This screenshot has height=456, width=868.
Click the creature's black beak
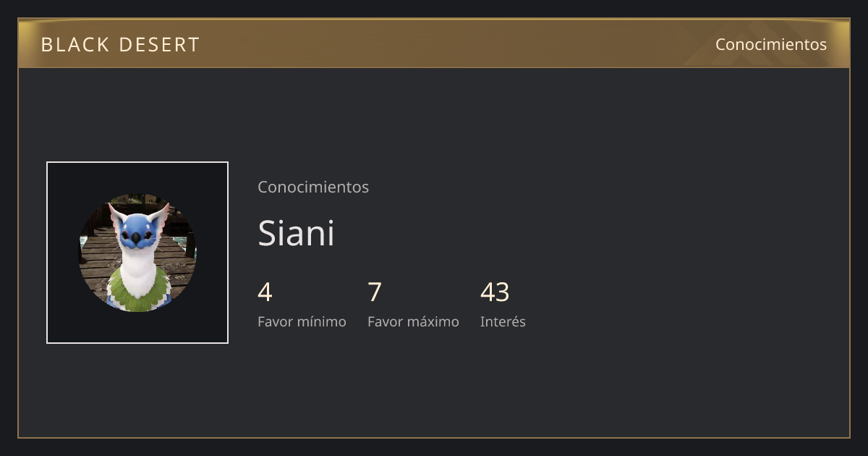[135, 237]
